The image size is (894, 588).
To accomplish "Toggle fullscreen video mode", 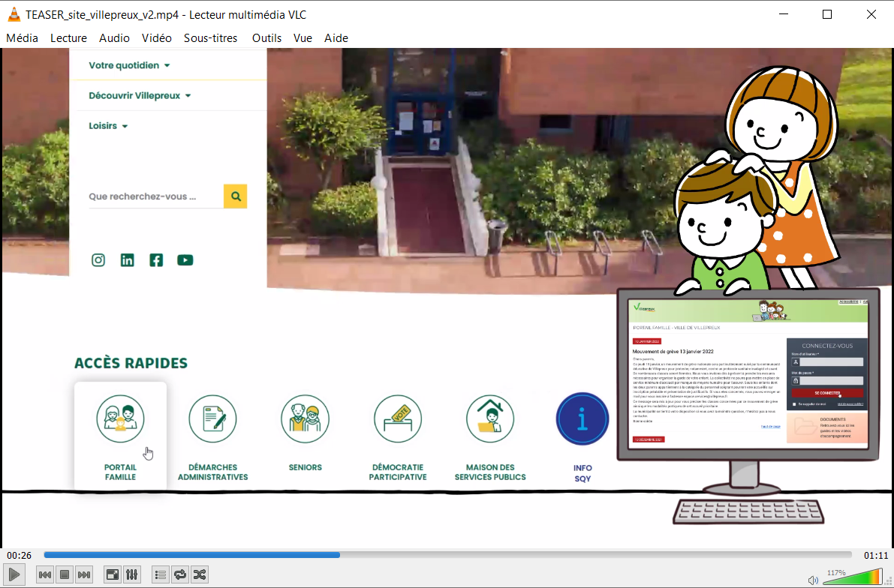I will (112, 574).
